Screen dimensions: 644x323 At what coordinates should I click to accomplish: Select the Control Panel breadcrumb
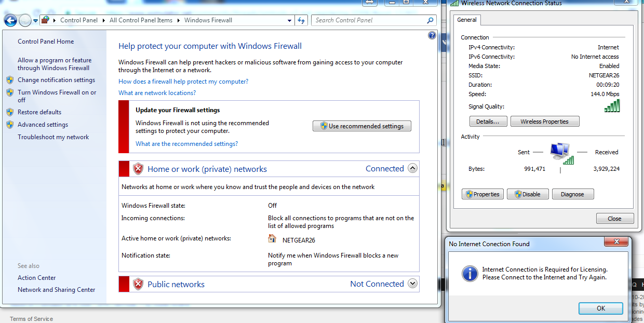pyautogui.click(x=79, y=20)
